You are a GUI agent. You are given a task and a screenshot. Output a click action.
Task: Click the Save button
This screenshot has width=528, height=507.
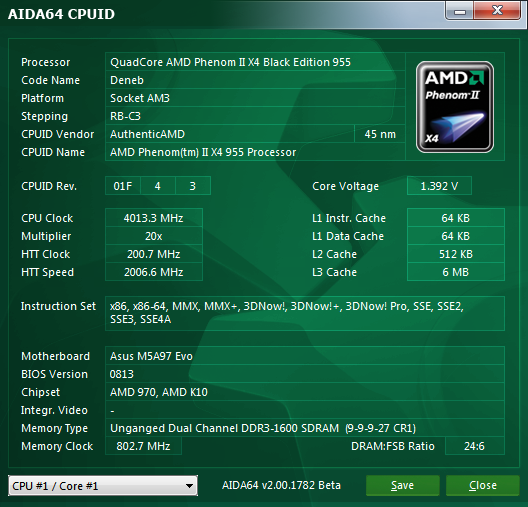tap(402, 485)
